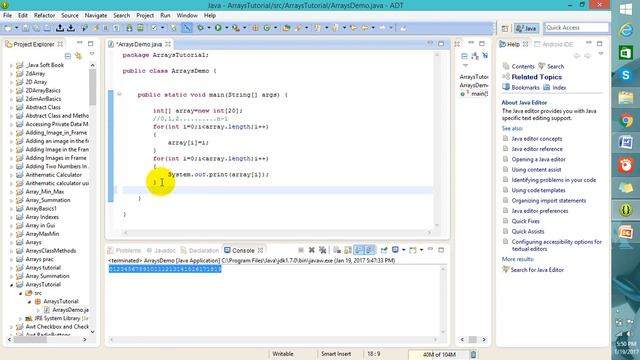Image resolution: width=640 pixels, height=360 pixels.
Task: Open Skype from the taskbar
Action: [x=626, y=76]
